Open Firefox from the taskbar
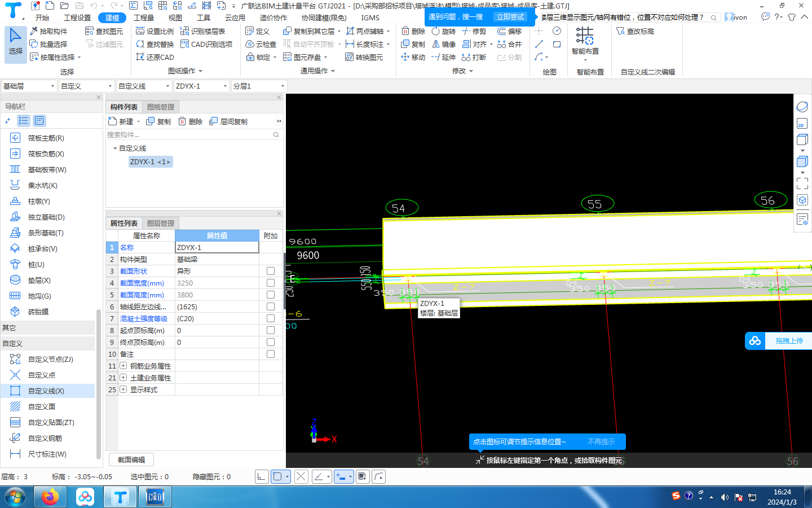 click(x=50, y=497)
